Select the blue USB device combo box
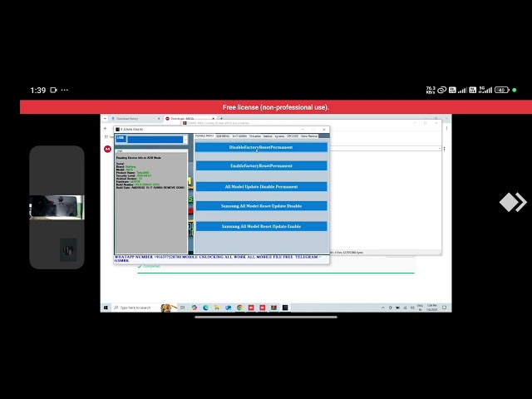This screenshot has height=399, width=532. click(155, 140)
